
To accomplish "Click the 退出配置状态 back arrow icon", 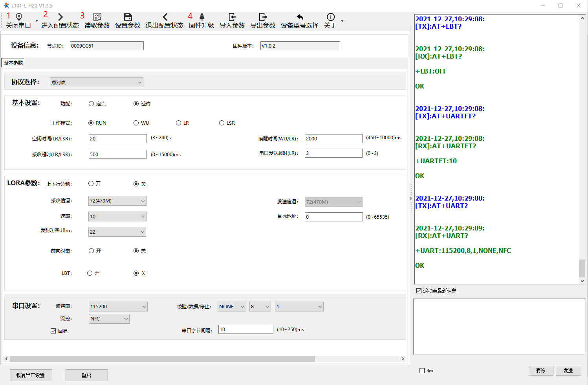I will pos(165,17).
